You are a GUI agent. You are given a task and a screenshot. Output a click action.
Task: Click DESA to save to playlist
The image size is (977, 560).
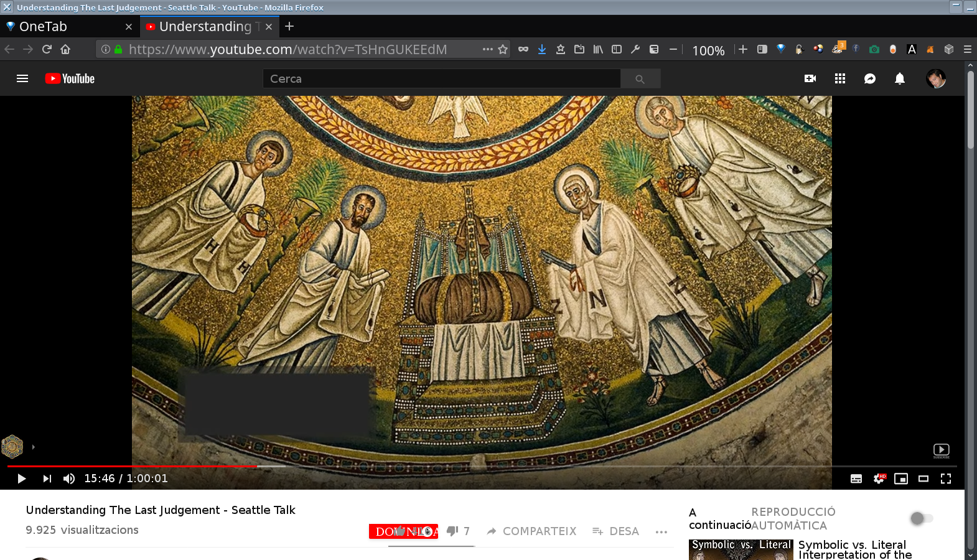[x=615, y=531]
